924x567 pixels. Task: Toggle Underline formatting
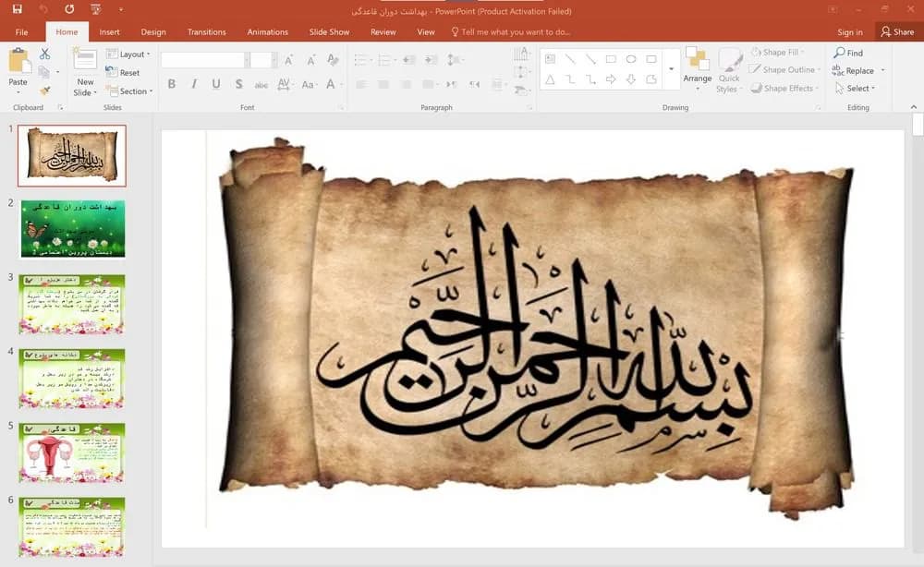point(216,84)
